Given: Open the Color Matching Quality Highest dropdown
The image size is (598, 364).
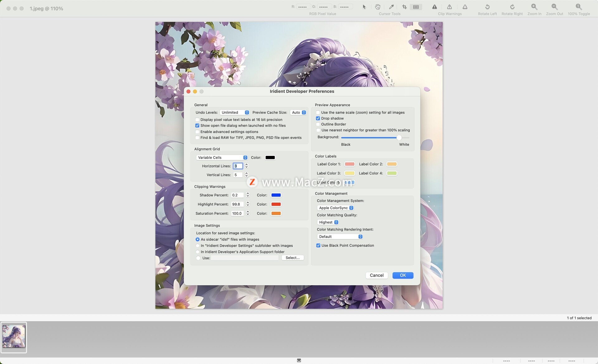Looking at the screenshot, I should 328,222.
